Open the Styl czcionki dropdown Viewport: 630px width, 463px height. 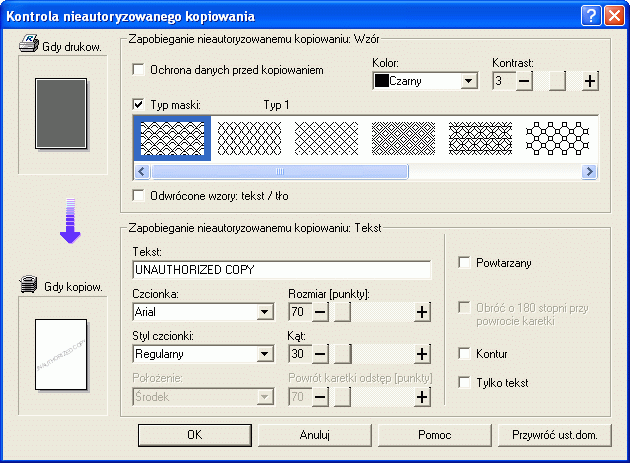pos(265,353)
